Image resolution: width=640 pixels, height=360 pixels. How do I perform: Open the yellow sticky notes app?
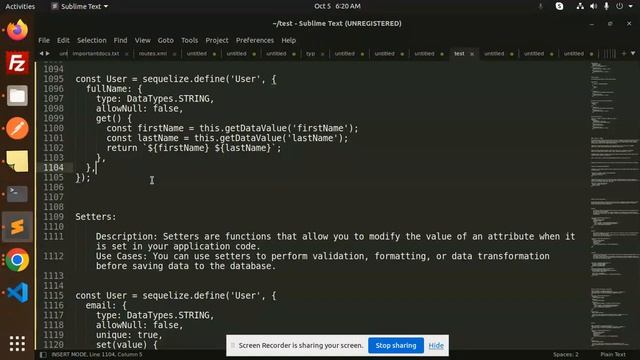click(x=17, y=161)
